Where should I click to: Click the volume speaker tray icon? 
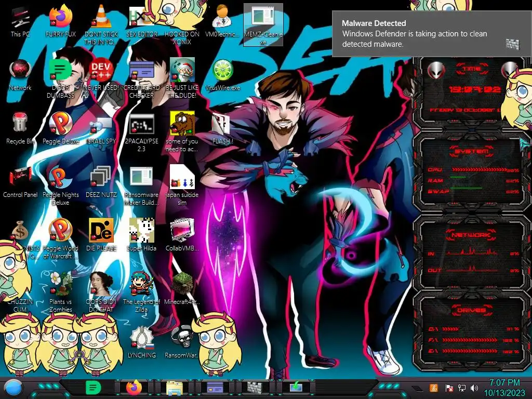(474, 388)
